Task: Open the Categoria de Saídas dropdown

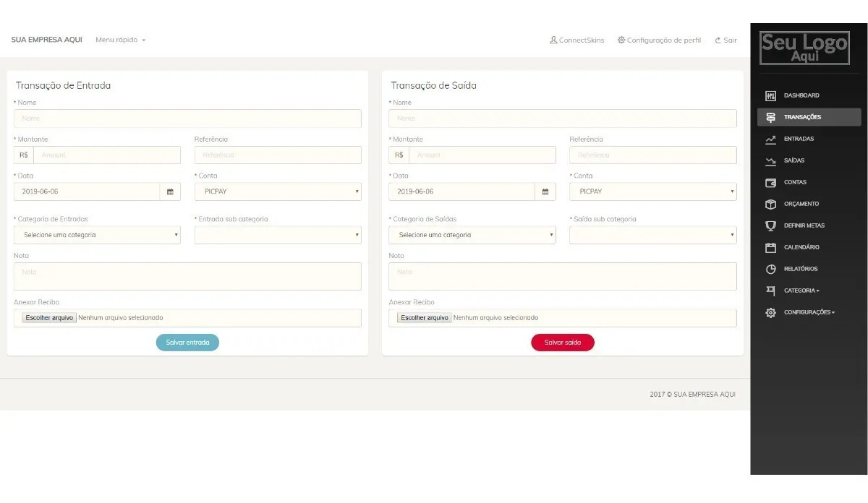Action: pos(472,235)
